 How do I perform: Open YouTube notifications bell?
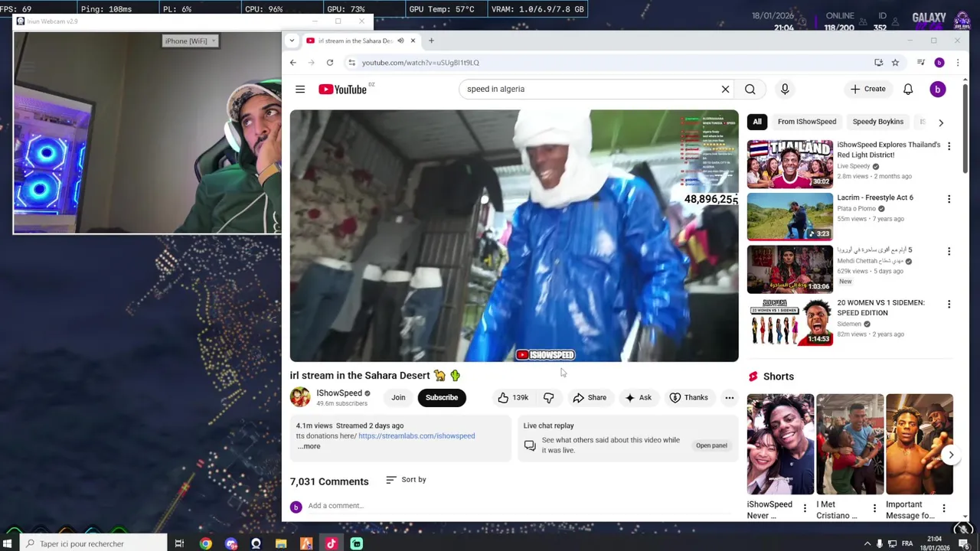click(x=908, y=89)
